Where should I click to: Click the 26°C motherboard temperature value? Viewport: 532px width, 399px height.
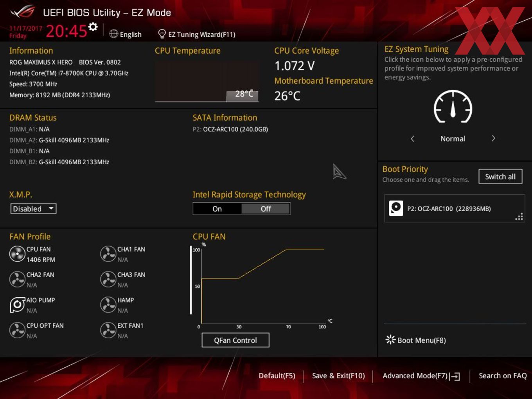(x=288, y=96)
